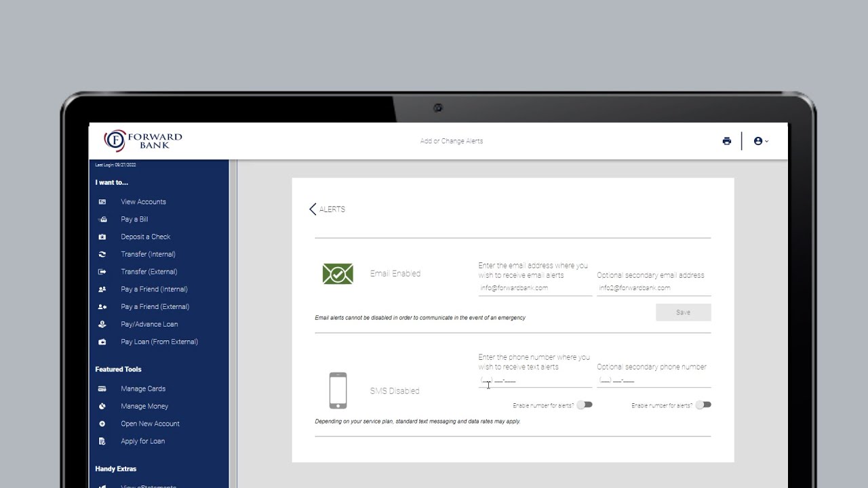Click the Transfer (External) icon
Viewport: 868px width, 488px height.
pyautogui.click(x=102, y=272)
